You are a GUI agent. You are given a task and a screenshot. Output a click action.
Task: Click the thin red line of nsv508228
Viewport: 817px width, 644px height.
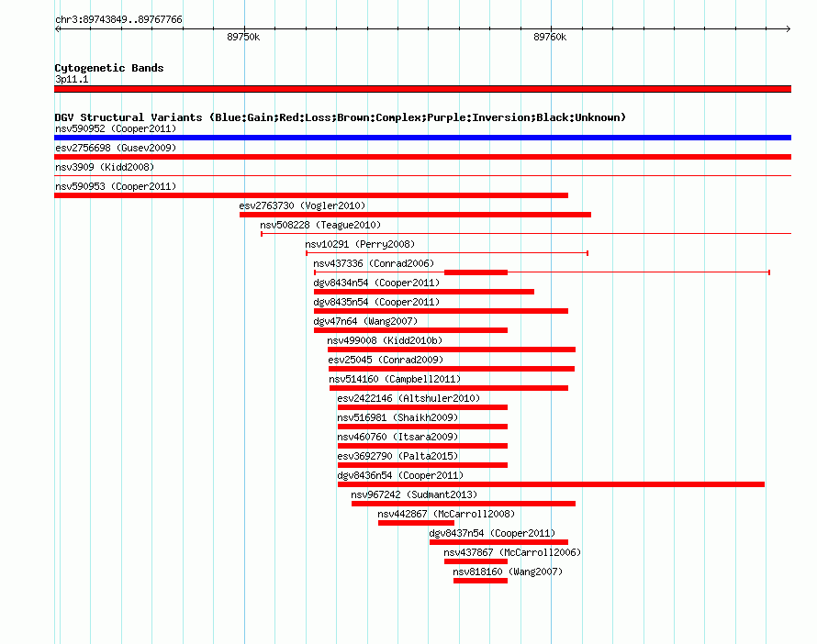526,234
